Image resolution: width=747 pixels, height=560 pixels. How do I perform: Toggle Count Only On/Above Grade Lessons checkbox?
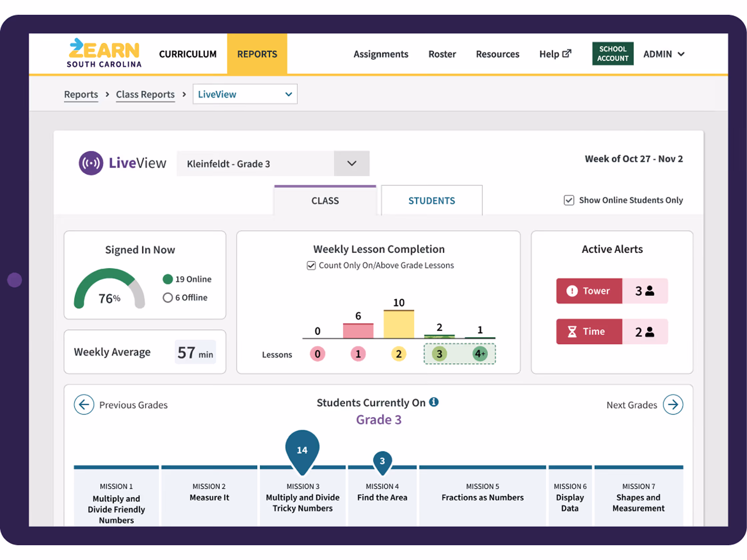(311, 266)
